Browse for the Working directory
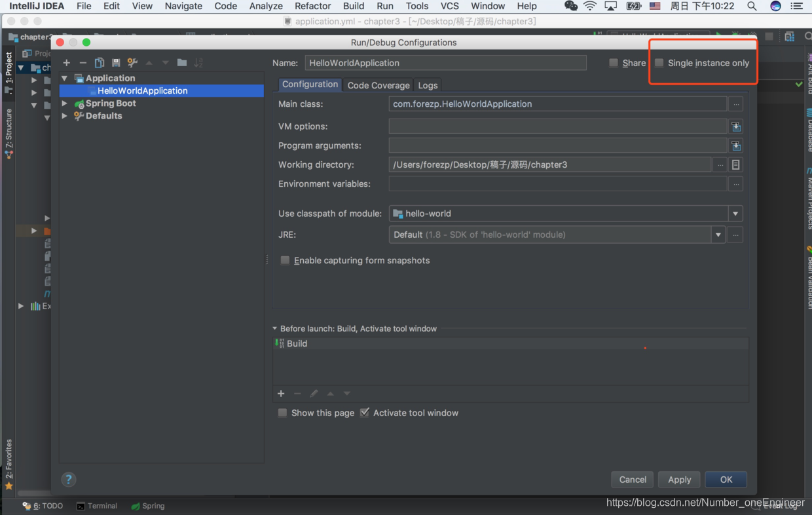The width and height of the screenshot is (812, 515). (x=720, y=165)
